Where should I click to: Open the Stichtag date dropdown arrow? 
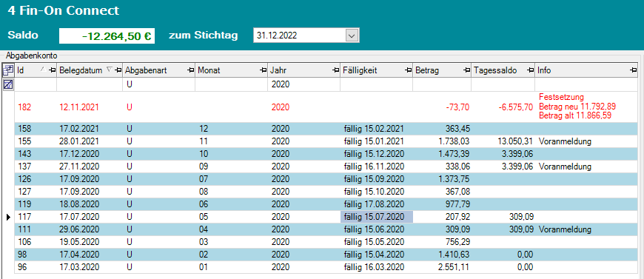[x=351, y=36]
